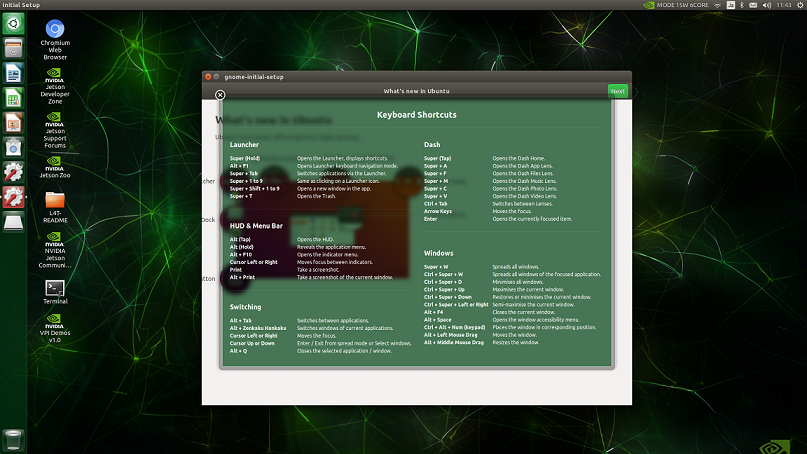Viewport: 807px width, 454px height.
Task: Launch LibreOffice Impress from launcher
Action: click(13, 123)
